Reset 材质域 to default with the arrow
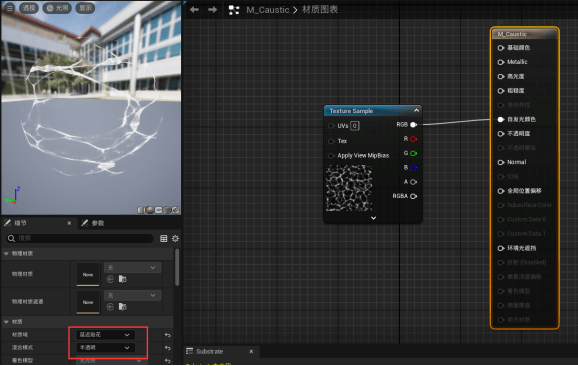The height and width of the screenshot is (366, 578). [168, 335]
